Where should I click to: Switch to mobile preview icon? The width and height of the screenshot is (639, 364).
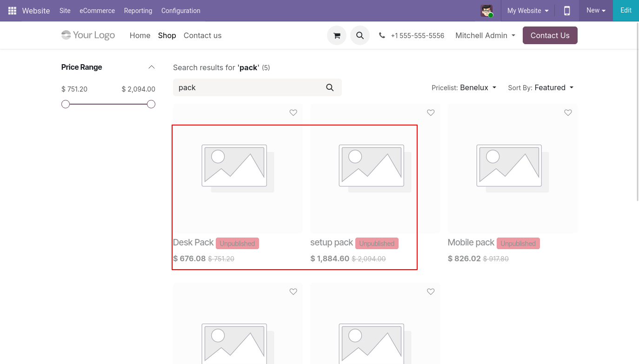[x=567, y=11]
